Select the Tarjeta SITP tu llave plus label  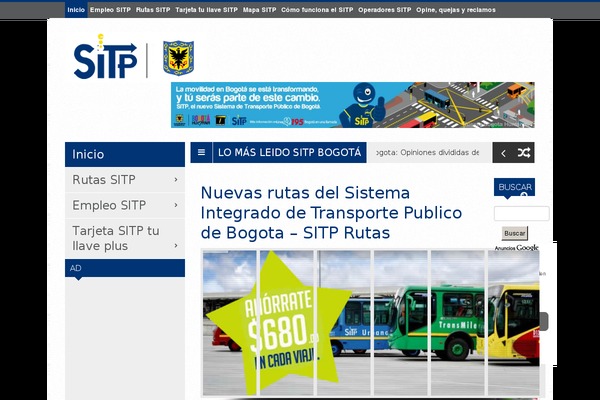(116, 238)
